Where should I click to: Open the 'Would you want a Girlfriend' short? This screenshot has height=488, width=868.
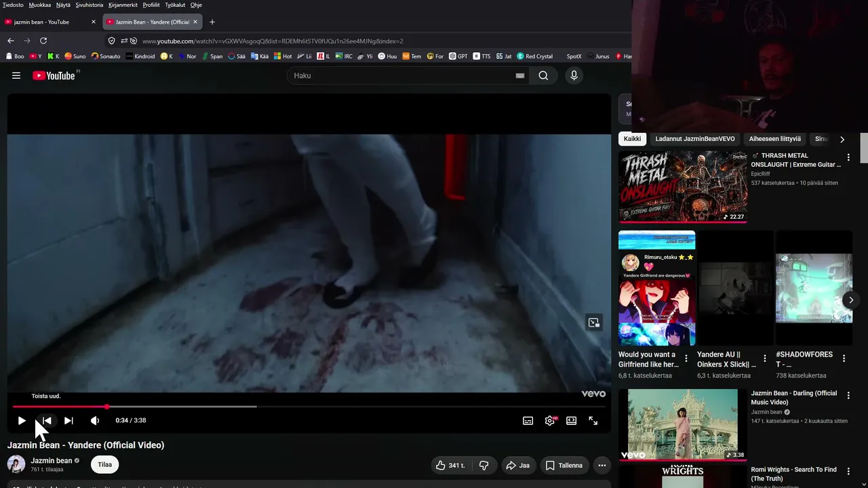click(656, 288)
